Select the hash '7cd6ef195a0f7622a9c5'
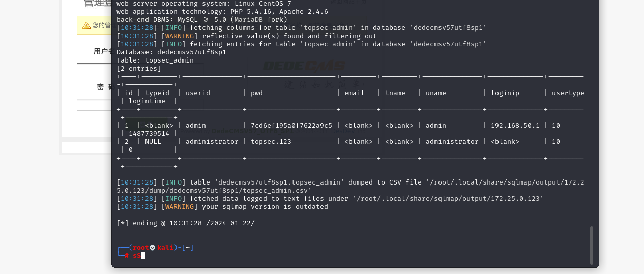Viewport: 644px width, 274px height. [x=291, y=126]
